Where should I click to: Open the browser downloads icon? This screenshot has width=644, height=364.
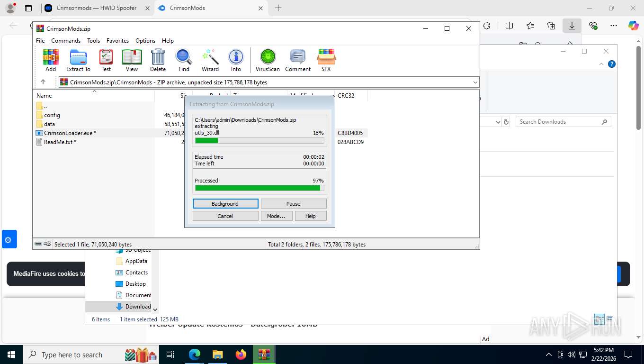point(572,26)
